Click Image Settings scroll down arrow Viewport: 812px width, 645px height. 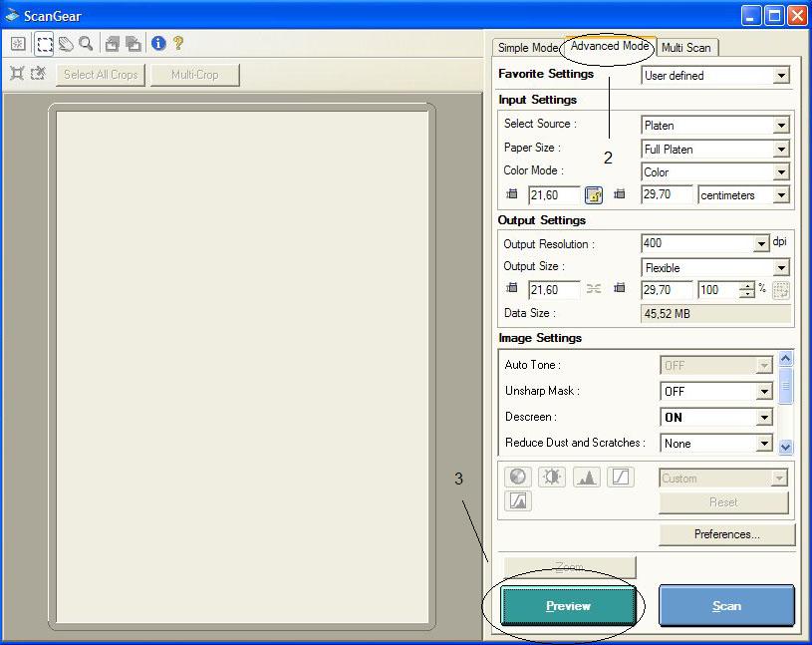click(x=785, y=447)
